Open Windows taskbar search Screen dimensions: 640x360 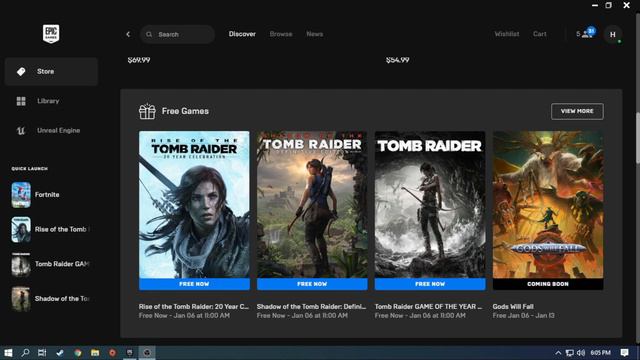(x=25, y=353)
